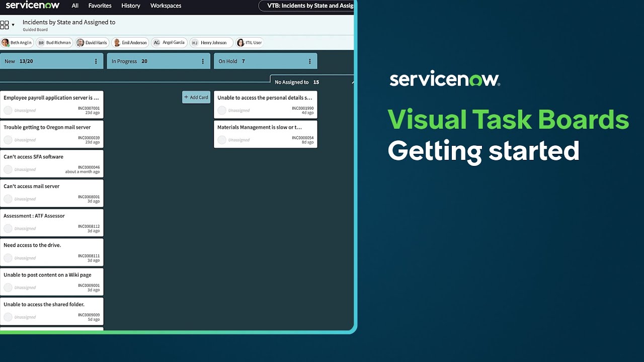Viewport: 644px width, 362px height.
Task: Open the In Progress lane options menu
Action: (x=203, y=61)
